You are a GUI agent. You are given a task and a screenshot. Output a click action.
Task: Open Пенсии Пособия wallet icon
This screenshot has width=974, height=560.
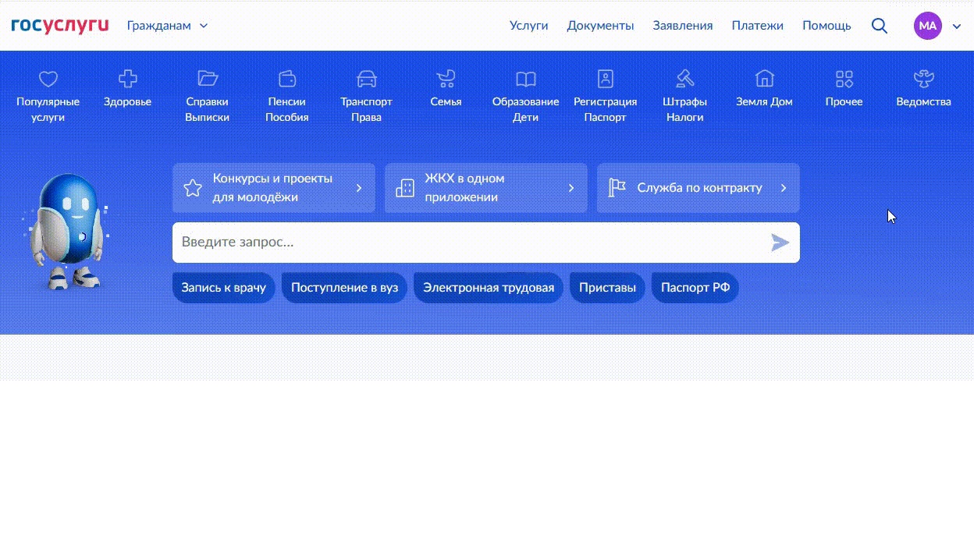click(287, 79)
